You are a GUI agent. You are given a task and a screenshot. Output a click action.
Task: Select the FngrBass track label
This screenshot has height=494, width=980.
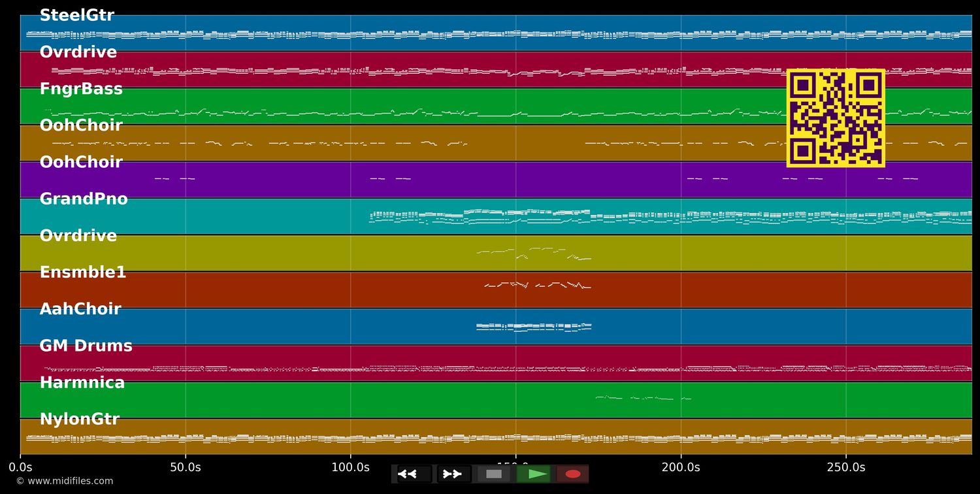81,89
